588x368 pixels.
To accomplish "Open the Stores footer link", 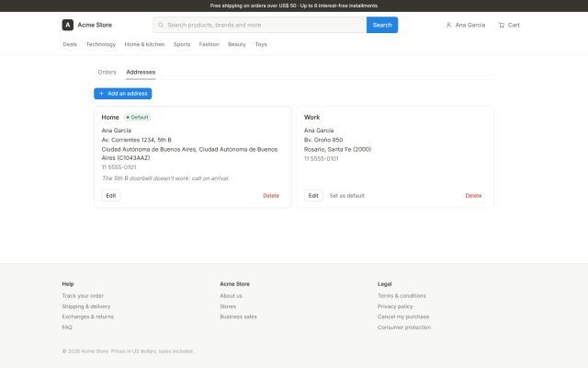I will pos(228,306).
